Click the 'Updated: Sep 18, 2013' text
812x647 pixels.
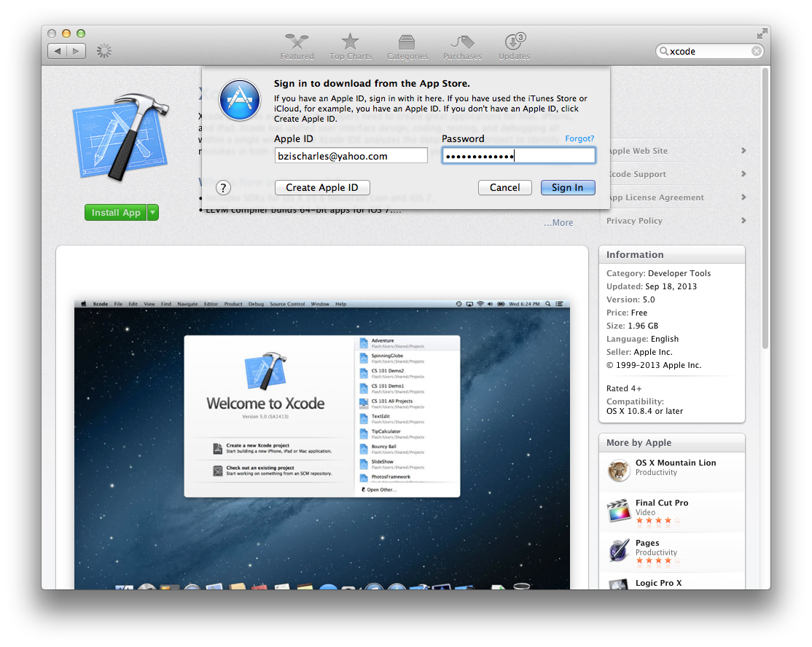(x=652, y=286)
